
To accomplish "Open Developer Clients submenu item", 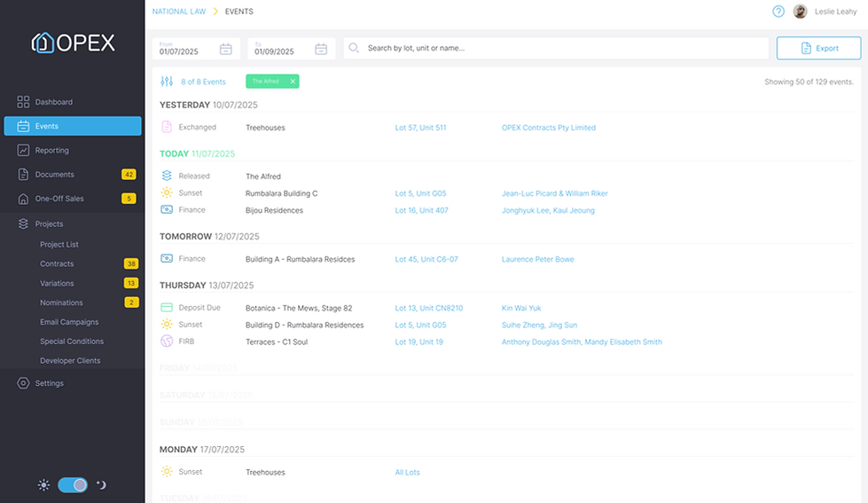I will (70, 361).
